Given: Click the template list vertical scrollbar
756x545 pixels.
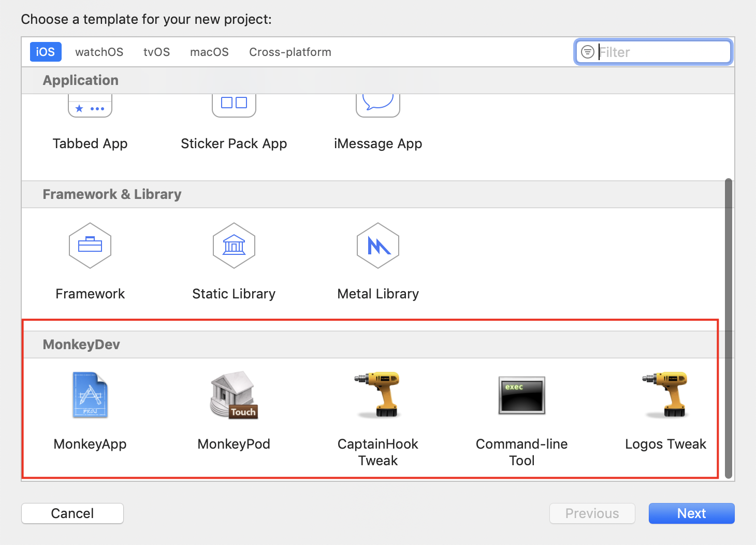Looking at the screenshot, I should (x=729, y=328).
